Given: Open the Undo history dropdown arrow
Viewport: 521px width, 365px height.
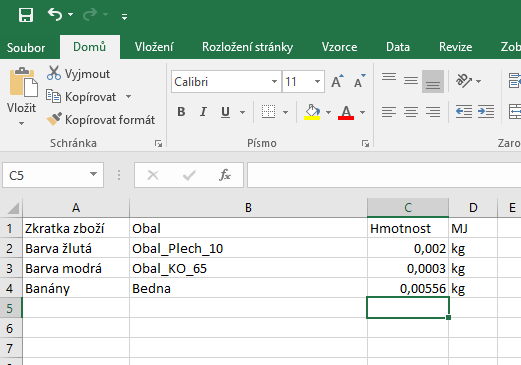Looking at the screenshot, I should (70, 15).
